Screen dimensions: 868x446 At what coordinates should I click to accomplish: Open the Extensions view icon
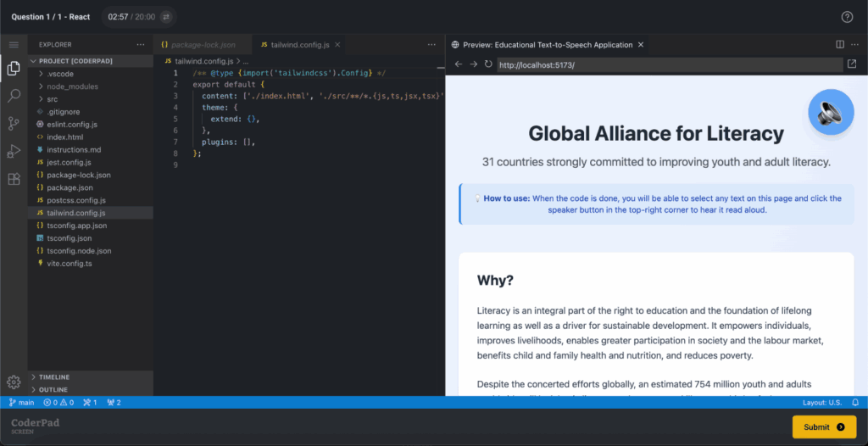pos(14,179)
